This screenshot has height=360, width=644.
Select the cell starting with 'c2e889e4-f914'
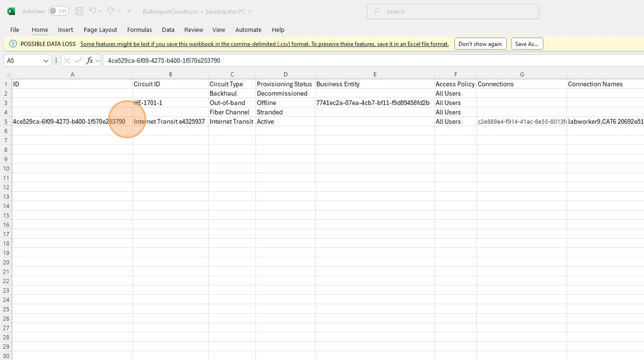(522, 121)
